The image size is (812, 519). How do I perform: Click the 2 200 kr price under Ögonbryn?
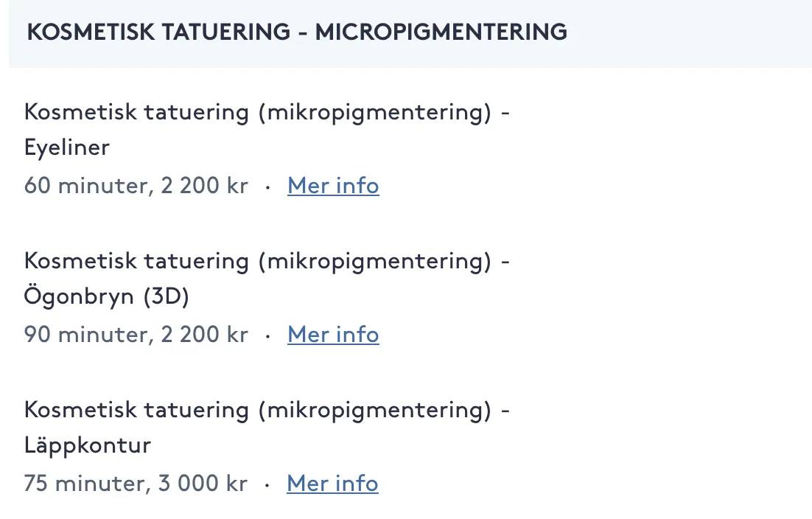pos(205,334)
